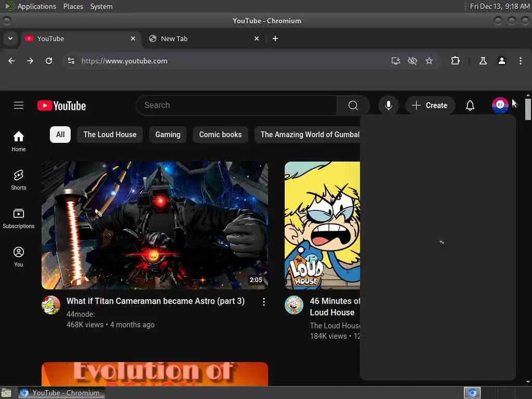This screenshot has width=532, height=399.
Task: Open the YouTube hamburger guide menu
Action: [x=19, y=105]
